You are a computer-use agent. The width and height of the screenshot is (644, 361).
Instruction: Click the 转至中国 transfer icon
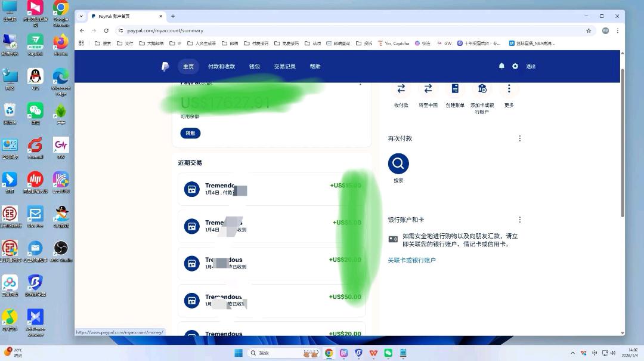(x=428, y=88)
